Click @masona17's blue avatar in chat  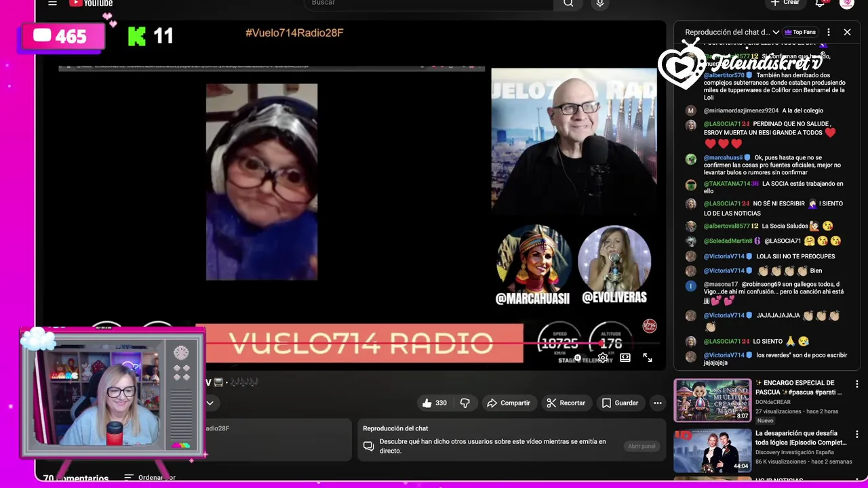(690, 285)
